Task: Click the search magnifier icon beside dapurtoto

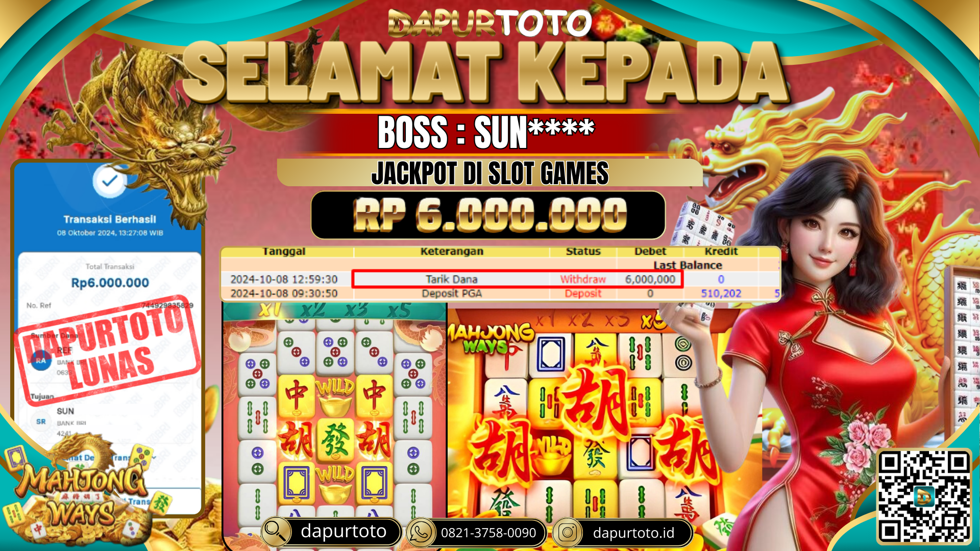Action: coord(277,532)
